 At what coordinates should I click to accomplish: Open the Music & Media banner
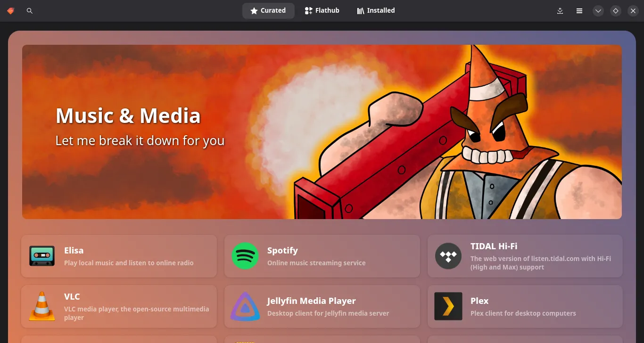(322, 132)
